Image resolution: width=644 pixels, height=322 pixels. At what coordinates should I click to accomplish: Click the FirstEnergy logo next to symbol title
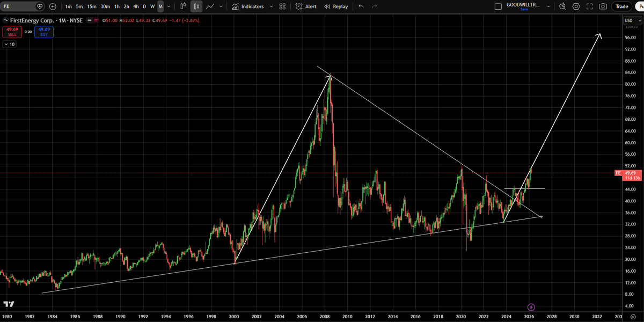5,20
